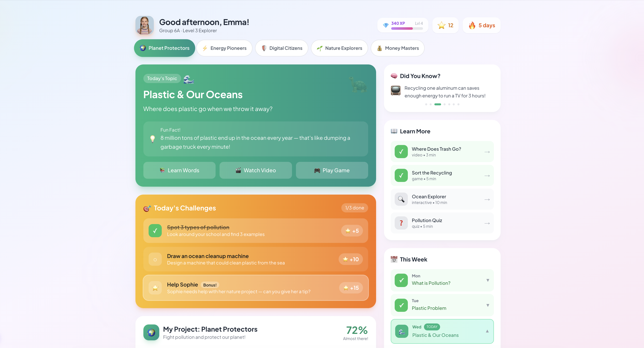This screenshot has width=644, height=348.
Task: Open the Where Does Trash Go? arrow
Action: point(487,152)
